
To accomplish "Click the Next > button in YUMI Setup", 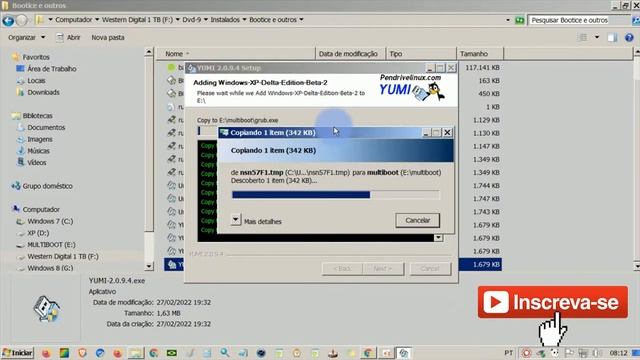I will pyautogui.click(x=383, y=269).
